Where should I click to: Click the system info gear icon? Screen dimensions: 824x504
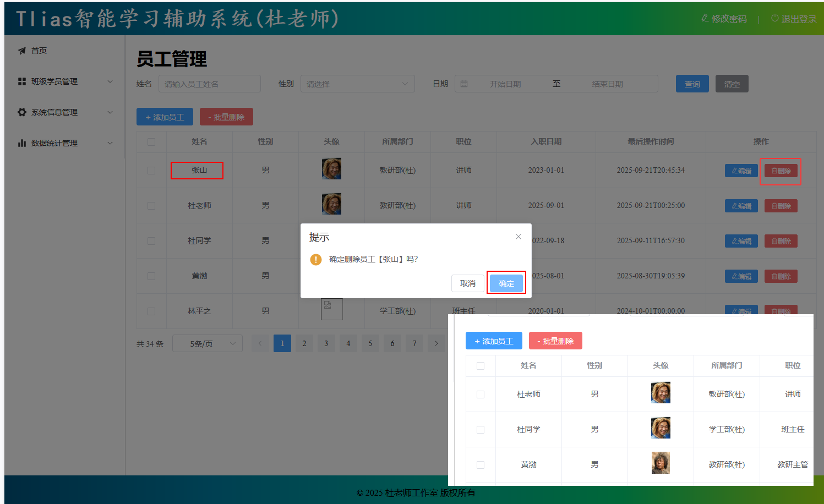(x=22, y=112)
